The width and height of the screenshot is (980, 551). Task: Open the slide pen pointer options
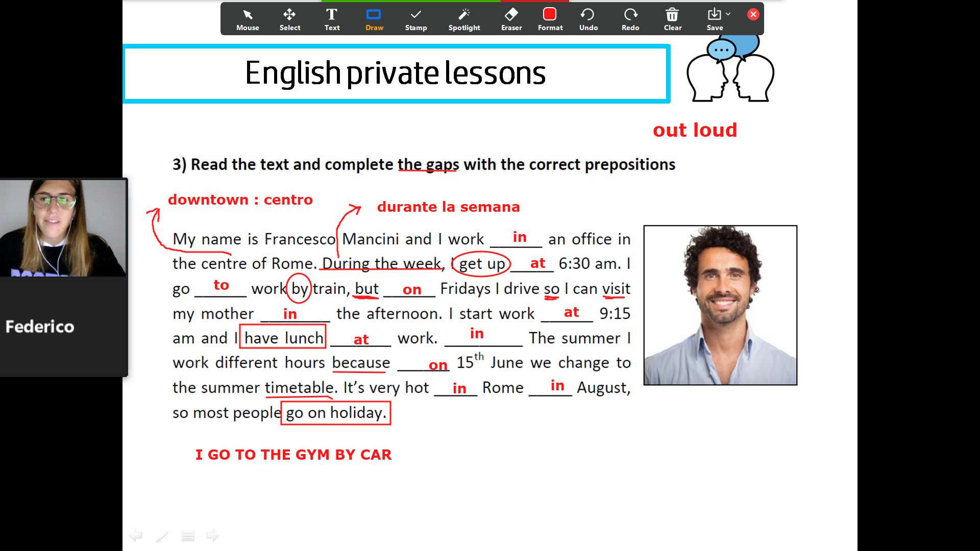tap(162, 536)
